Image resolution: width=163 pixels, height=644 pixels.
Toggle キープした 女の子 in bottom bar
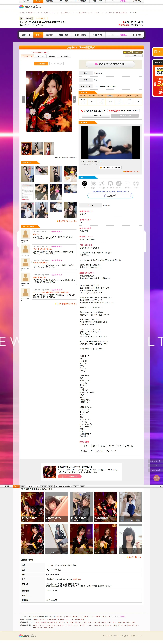click(x=44, y=486)
